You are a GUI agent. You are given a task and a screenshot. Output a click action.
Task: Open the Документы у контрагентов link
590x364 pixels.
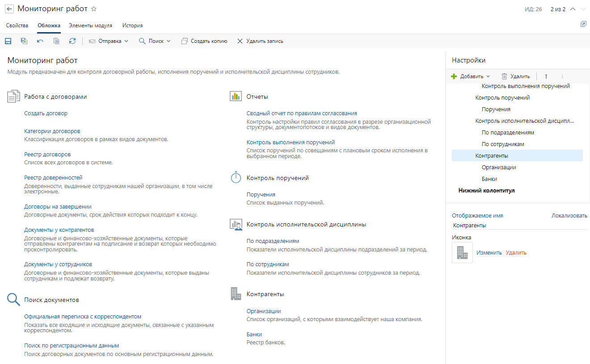(x=59, y=230)
